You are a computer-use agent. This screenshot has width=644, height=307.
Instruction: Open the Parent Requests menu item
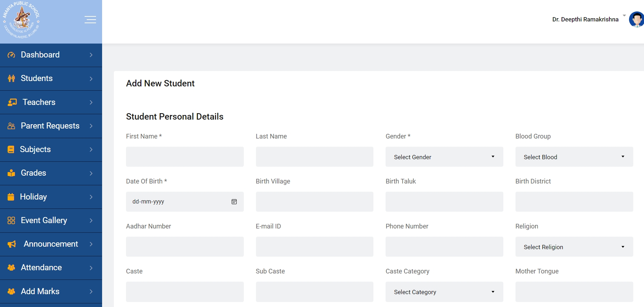coord(51,126)
